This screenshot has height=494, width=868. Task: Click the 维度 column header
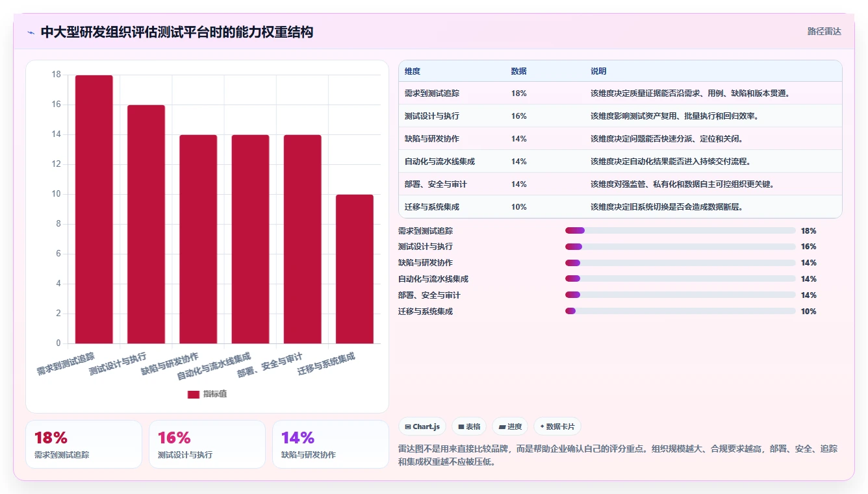[413, 71]
